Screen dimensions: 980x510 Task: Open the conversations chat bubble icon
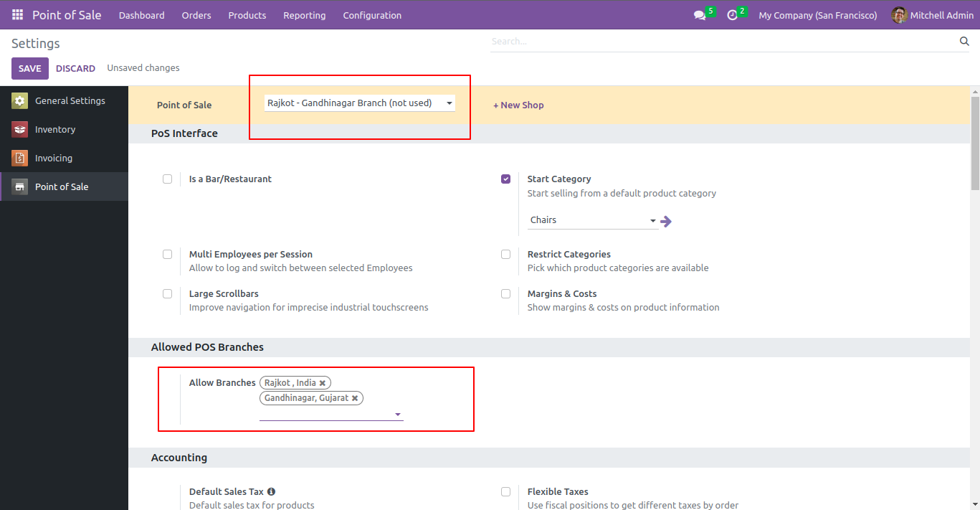[700, 15]
